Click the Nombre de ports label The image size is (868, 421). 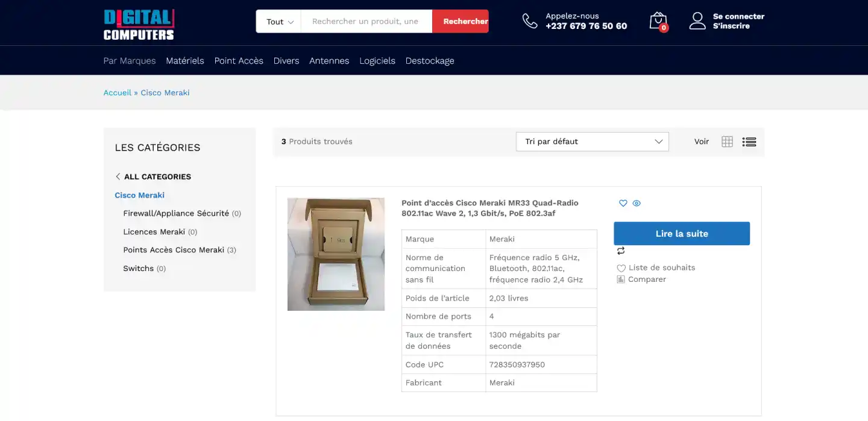(438, 316)
